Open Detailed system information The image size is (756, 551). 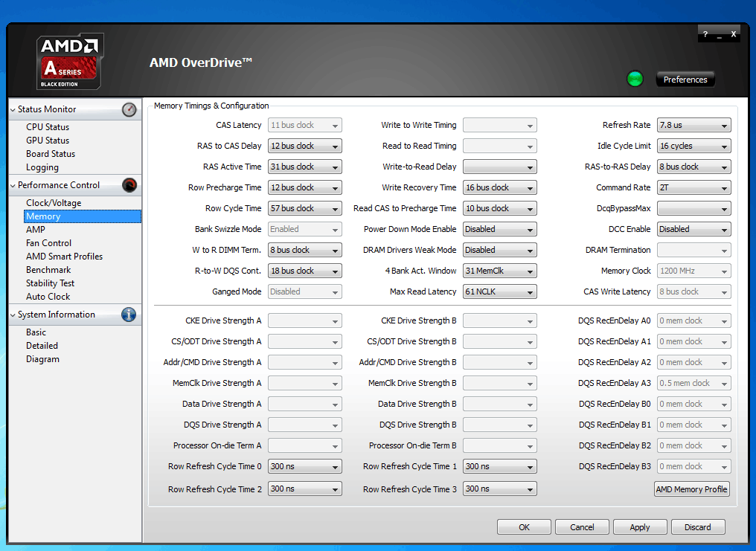pos(42,346)
